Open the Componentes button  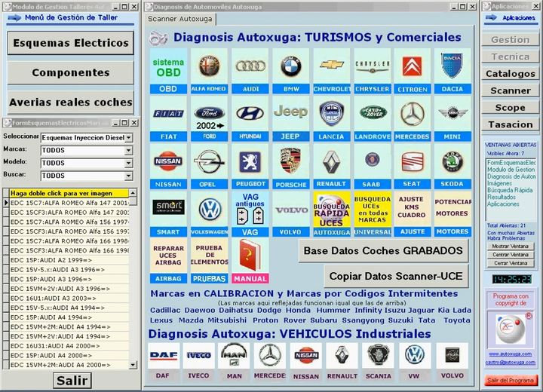pyautogui.click(x=71, y=72)
